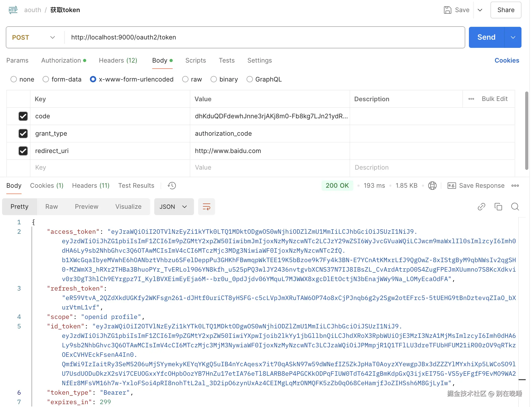This screenshot has height=407, width=532.
Task: Expand the Send button arrow options
Action: [513, 37]
